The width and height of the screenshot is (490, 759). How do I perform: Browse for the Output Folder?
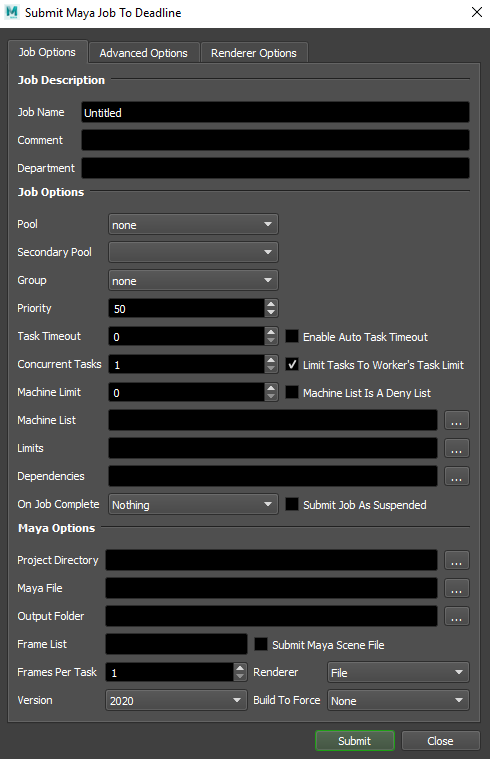[456, 616]
